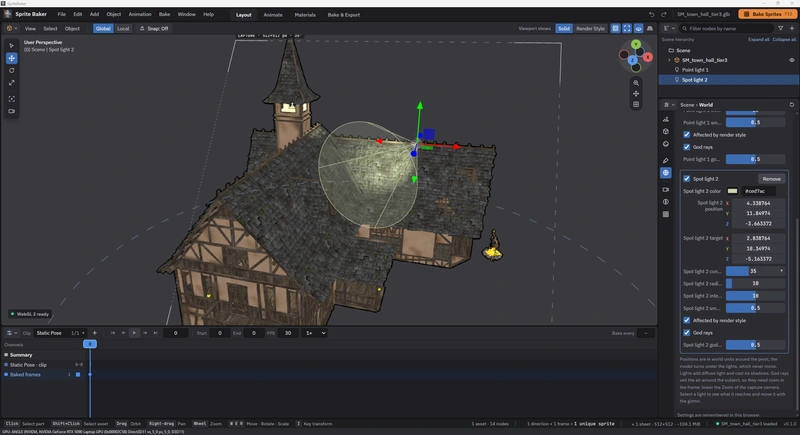The width and height of the screenshot is (800, 435).
Task: Choose the Solid viewport shading button
Action: (564, 29)
